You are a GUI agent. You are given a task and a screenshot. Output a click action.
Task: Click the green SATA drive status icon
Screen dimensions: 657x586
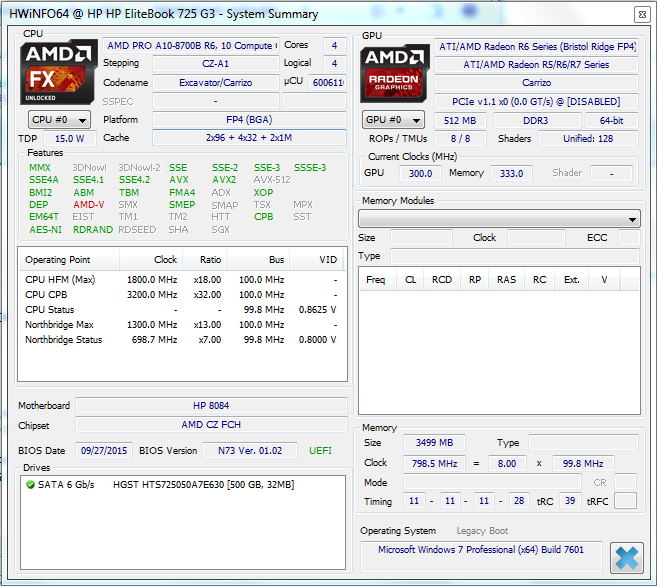click(30, 485)
